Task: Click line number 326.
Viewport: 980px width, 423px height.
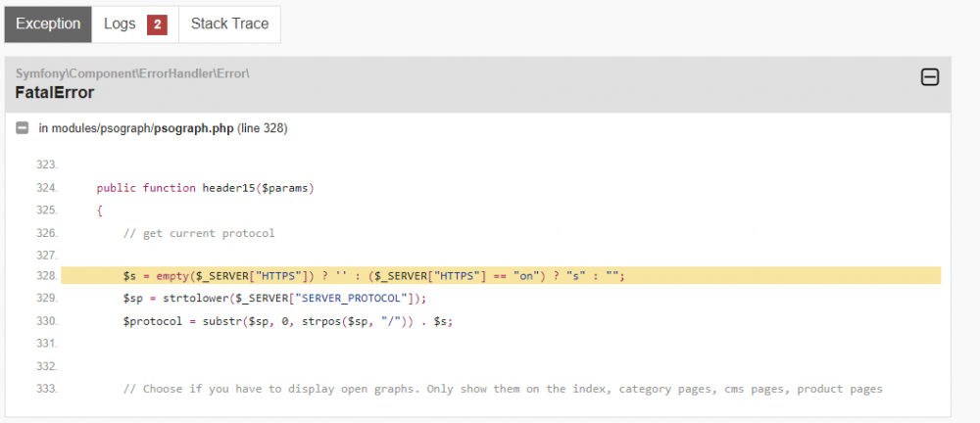Action: pyautogui.click(x=47, y=233)
